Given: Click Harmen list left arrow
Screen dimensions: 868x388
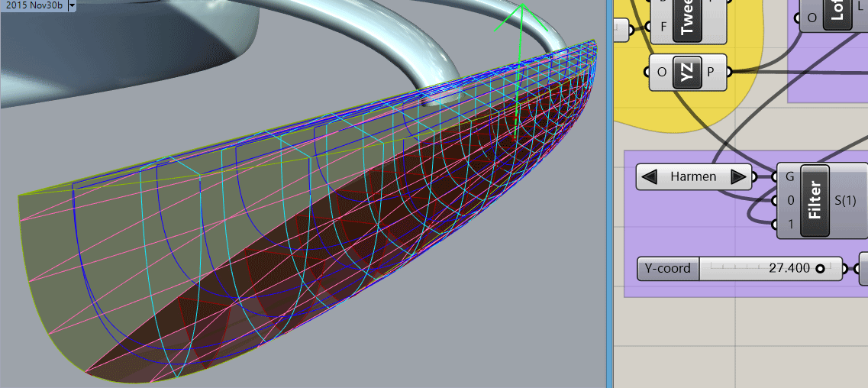Looking at the screenshot, I should tap(649, 177).
